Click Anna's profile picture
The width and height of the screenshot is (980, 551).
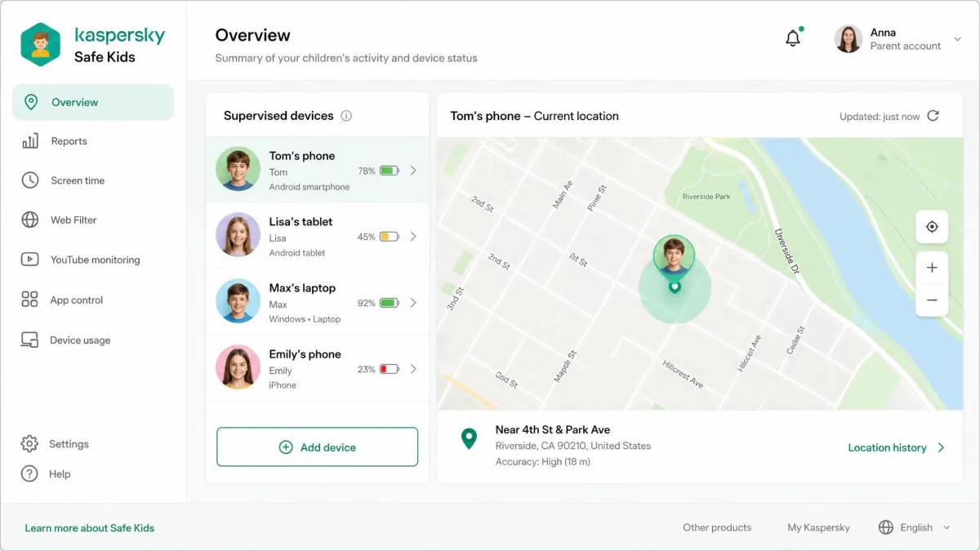click(x=849, y=38)
